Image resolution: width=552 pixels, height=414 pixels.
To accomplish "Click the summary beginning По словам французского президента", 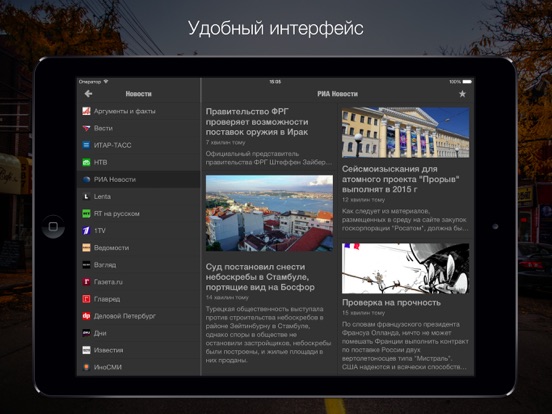I will (x=405, y=345).
